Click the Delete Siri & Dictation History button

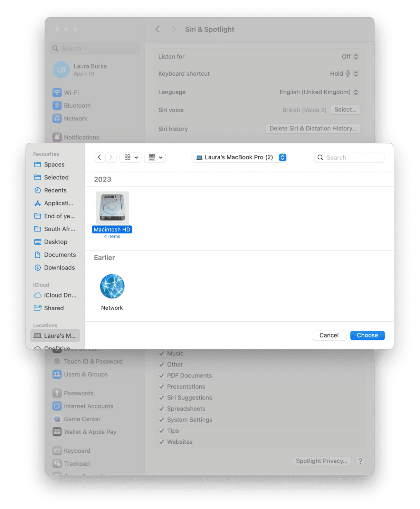[313, 128]
